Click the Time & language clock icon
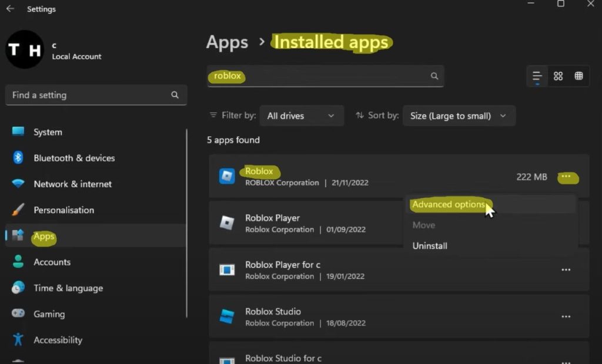Image resolution: width=602 pixels, height=364 pixels. tap(18, 288)
